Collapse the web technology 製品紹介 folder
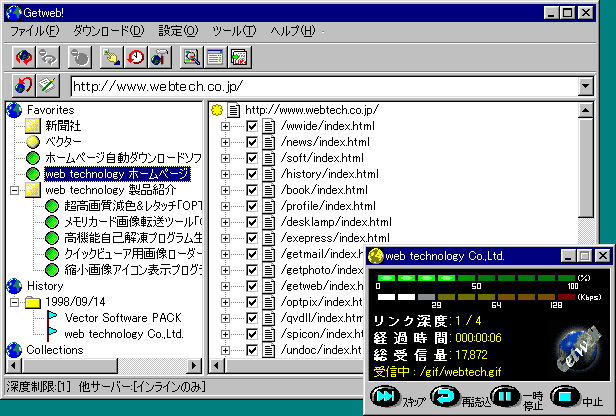This screenshot has width=616, height=416. [x=15, y=191]
